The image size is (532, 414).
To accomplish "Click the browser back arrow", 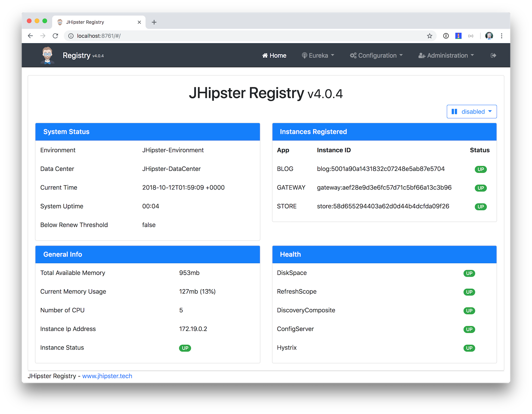I will coord(30,36).
